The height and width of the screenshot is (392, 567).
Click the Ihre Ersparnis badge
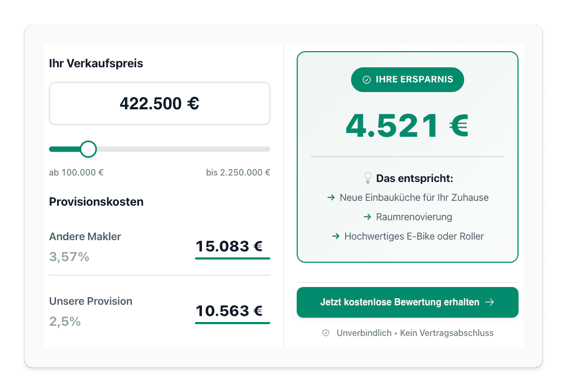coord(407,80)
